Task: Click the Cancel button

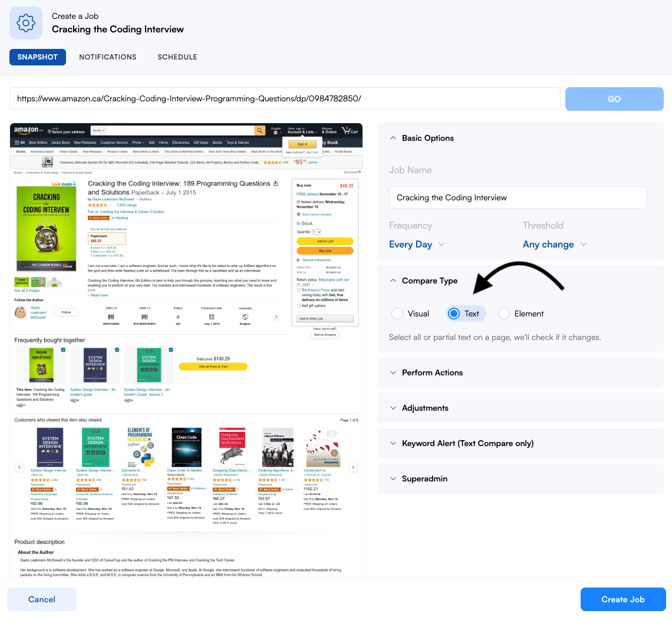Action: click(42, 599)
